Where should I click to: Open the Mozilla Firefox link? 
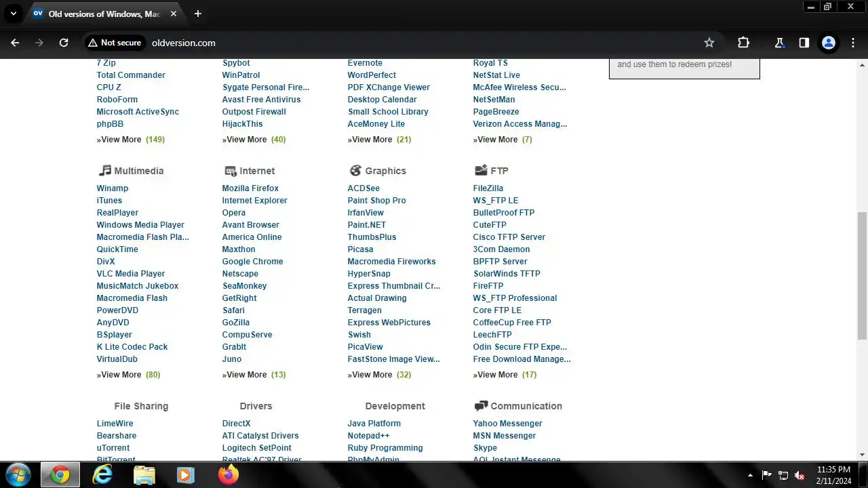tap(250, 188)
